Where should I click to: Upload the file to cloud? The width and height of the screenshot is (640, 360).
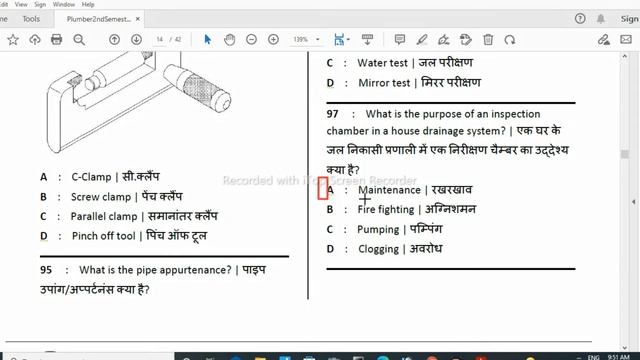coord(35,40)
